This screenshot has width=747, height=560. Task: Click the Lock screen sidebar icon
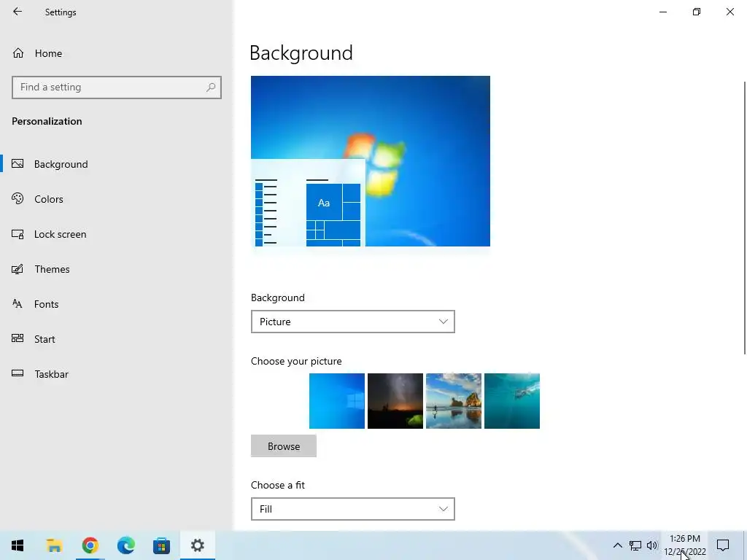coord(18,234)
